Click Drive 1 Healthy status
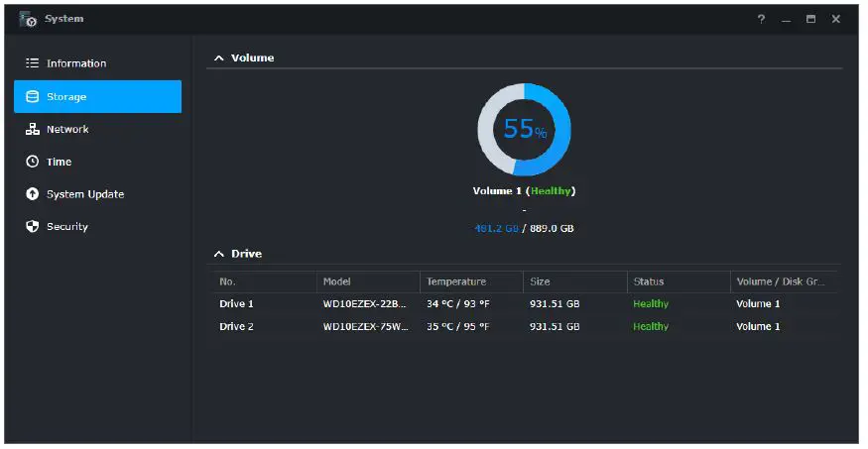The width and height of the screenshot is (868, 449). tap(651, 304)
